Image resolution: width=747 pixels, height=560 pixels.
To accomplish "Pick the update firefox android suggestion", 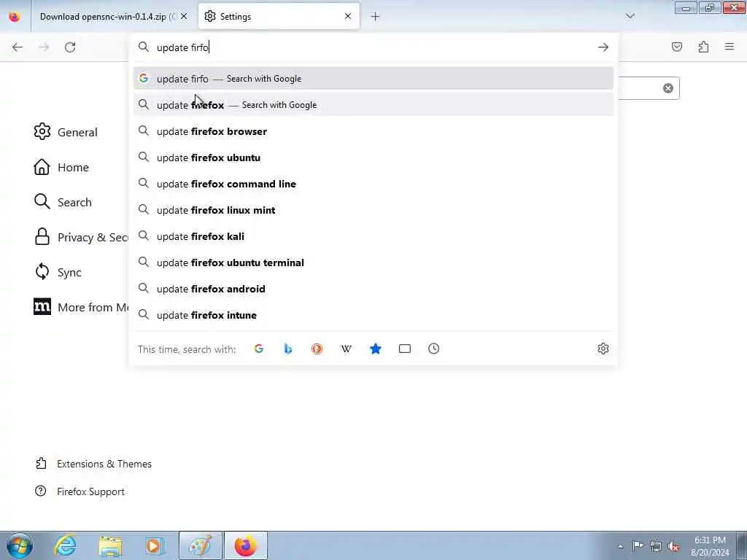I will 373,289.
